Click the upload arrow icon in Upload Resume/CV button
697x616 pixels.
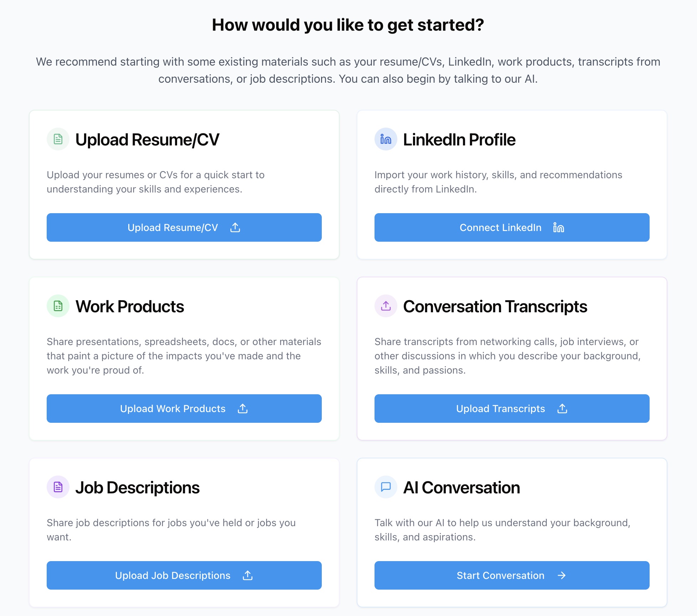tap(235, 227)
